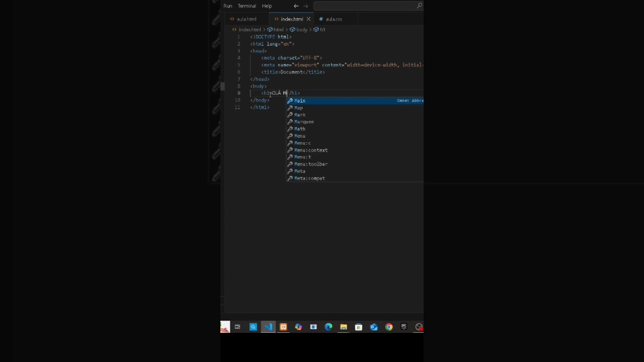Choose the Main Emmet suggestion
This screenshot has width=644, height=362.
click(355, 101)
